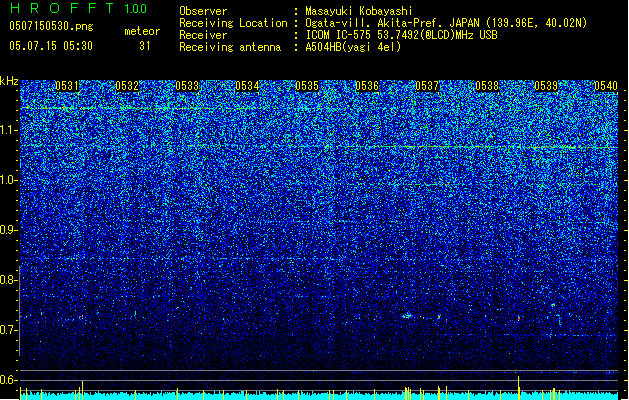Click the 0531 time marker
The image size is (629, 400).
point(67,86)
